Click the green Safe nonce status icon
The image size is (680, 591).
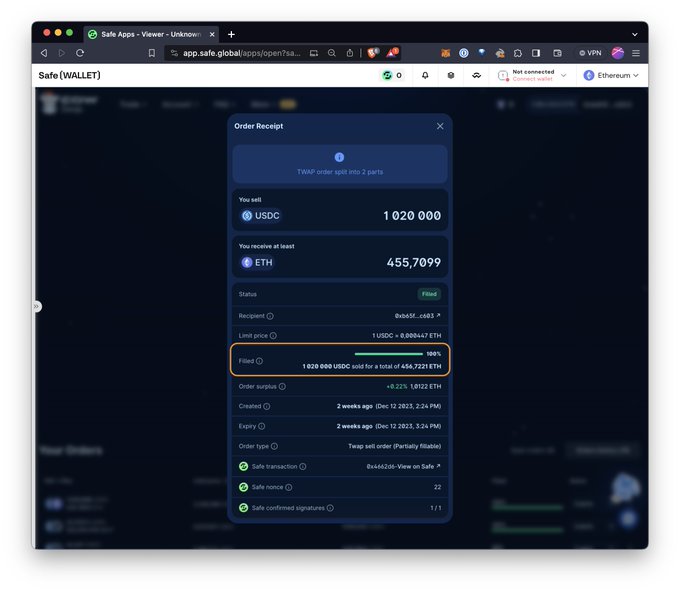tap(243, 487)
